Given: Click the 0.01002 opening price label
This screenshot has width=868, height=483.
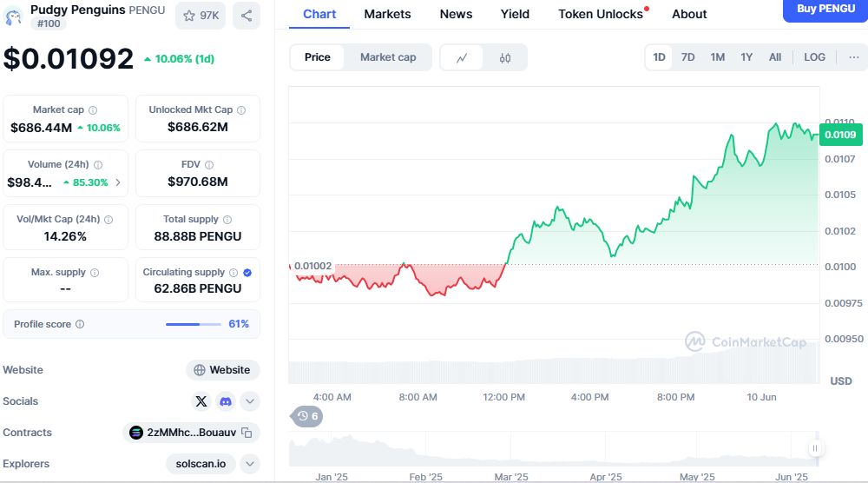Looking at the screenshot, I should [312, 266].
